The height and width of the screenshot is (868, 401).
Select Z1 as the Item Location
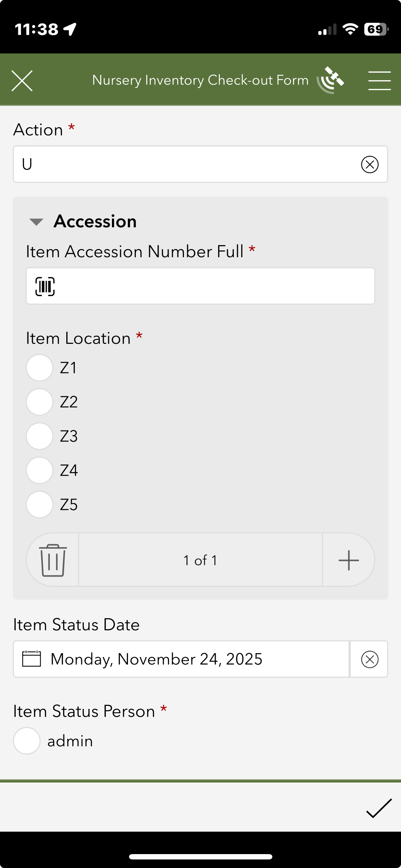39,367
